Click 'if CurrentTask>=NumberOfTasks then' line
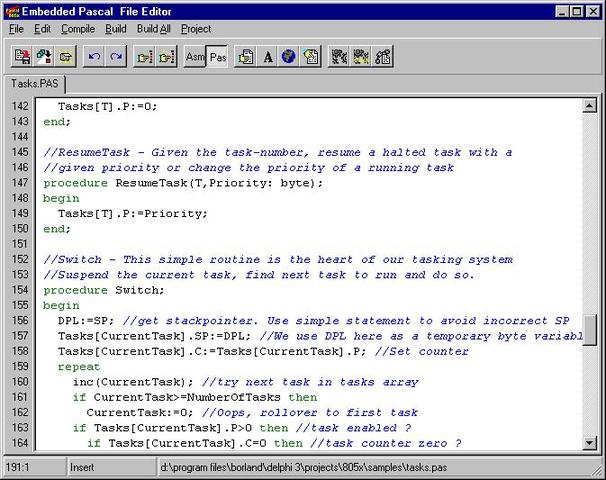 pos(195,397)
